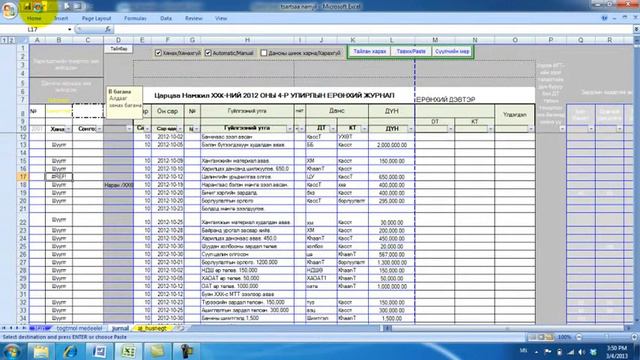The image size is (640, 360).
Task: Open the Home ribbon tab
Action: coord(34,18)
